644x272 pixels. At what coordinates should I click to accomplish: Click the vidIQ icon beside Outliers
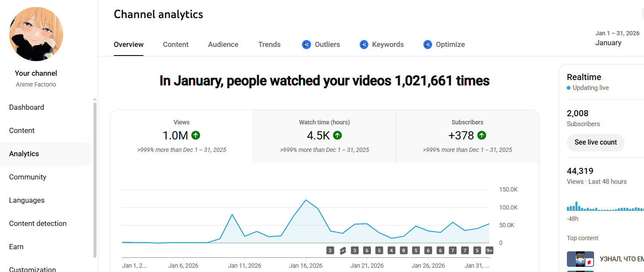coord(306,44)
